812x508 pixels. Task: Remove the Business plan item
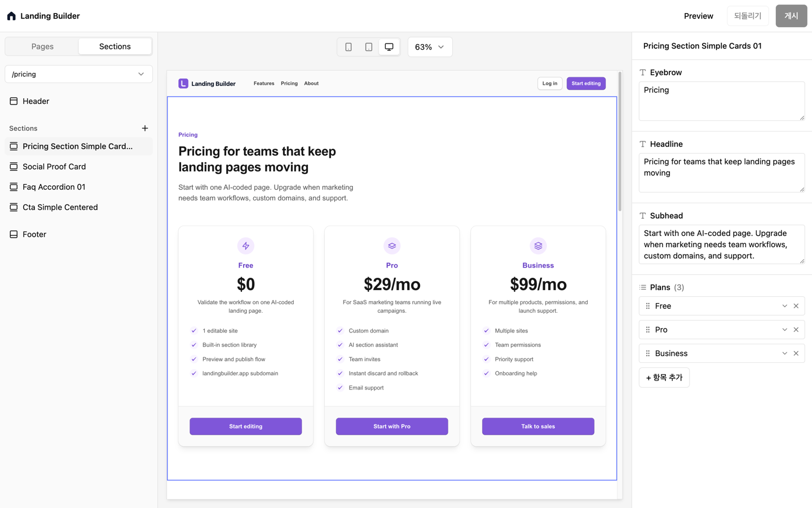click(796, 353)
